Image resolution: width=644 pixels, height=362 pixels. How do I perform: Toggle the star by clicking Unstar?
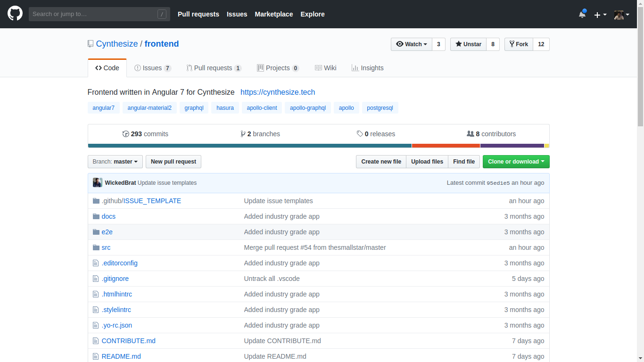[x=468, y=44]
